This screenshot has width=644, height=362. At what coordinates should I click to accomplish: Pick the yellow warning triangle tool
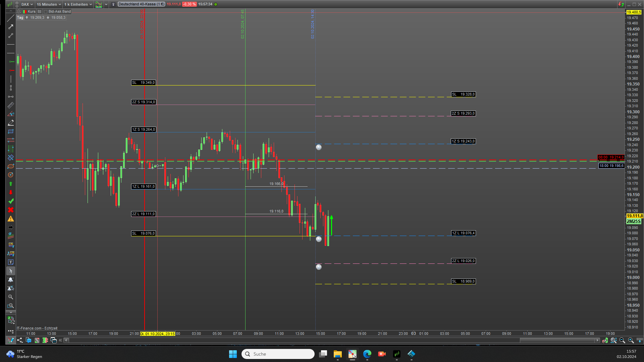point(11,219)
